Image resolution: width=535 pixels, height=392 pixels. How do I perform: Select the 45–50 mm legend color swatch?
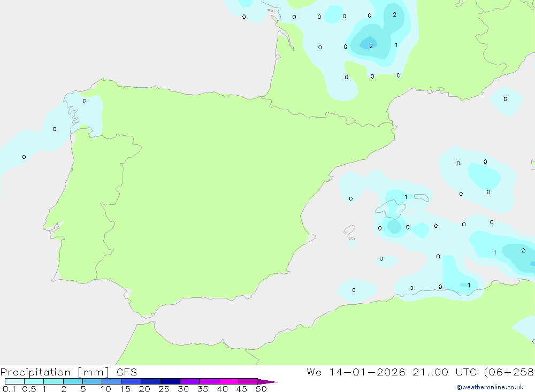coord(248,381)
